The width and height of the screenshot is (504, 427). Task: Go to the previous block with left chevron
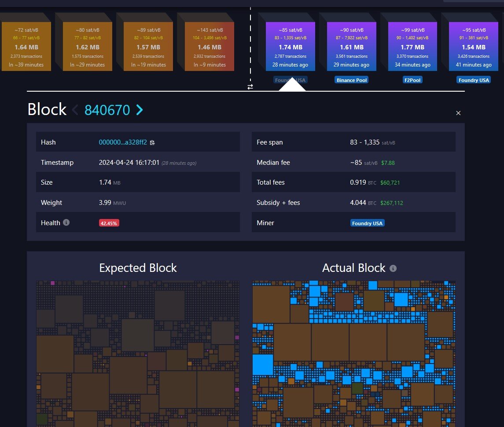point(75,110)
